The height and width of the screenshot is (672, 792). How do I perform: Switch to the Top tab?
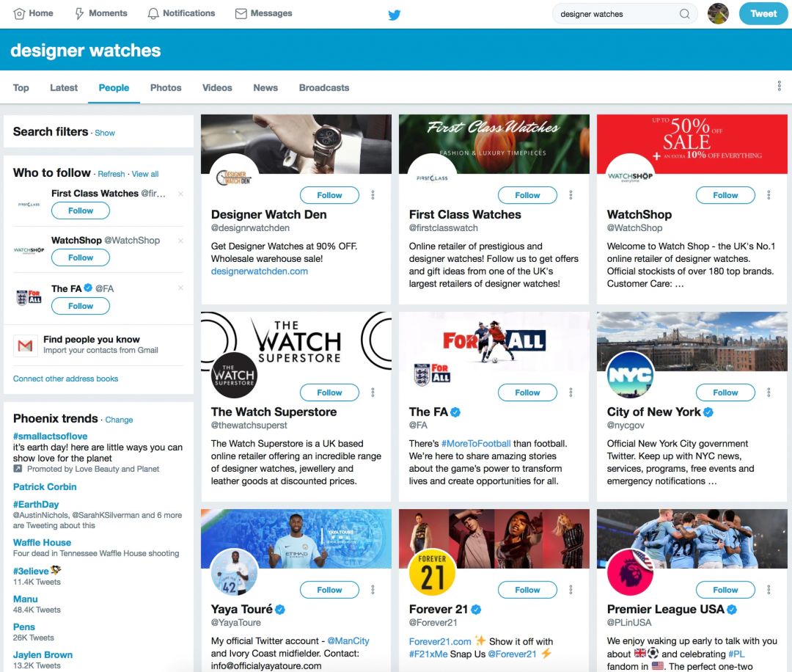coord(21,88)
